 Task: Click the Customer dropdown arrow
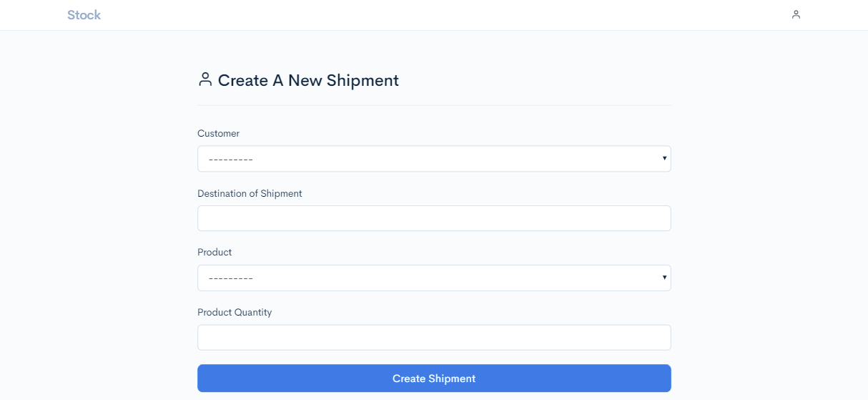pos(664,158)
